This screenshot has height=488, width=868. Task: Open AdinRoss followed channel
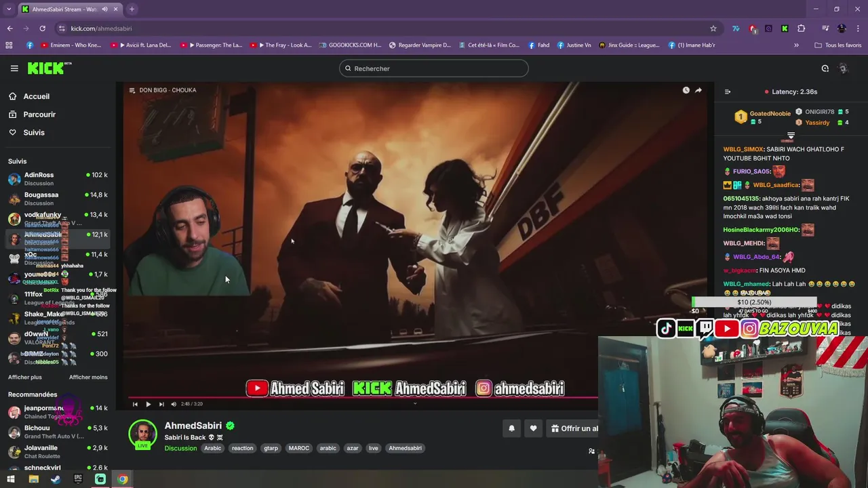(x=58, y=179)
